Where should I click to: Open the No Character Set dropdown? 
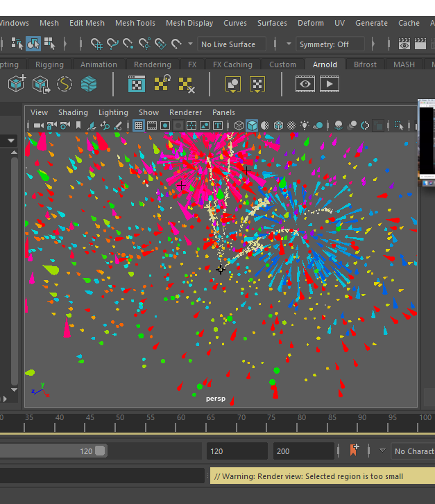[413, 451]
